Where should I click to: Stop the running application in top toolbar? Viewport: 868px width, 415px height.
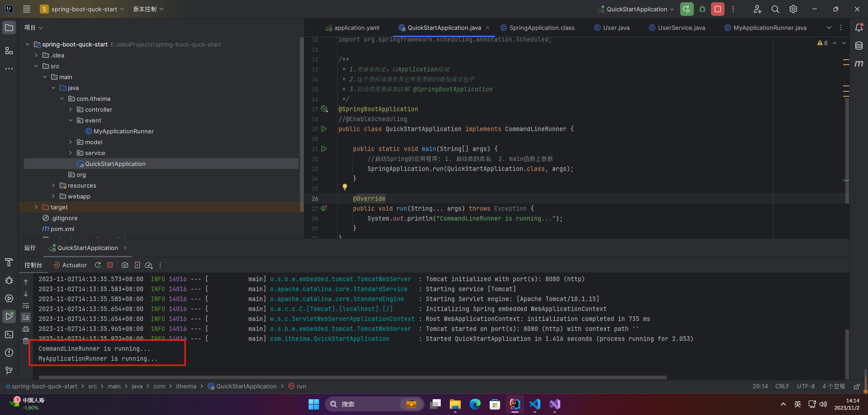pos(718,9)
